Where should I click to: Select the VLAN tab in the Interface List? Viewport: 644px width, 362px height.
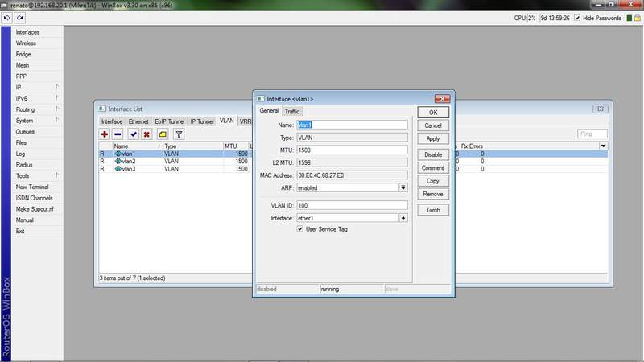tap(227, 121)
